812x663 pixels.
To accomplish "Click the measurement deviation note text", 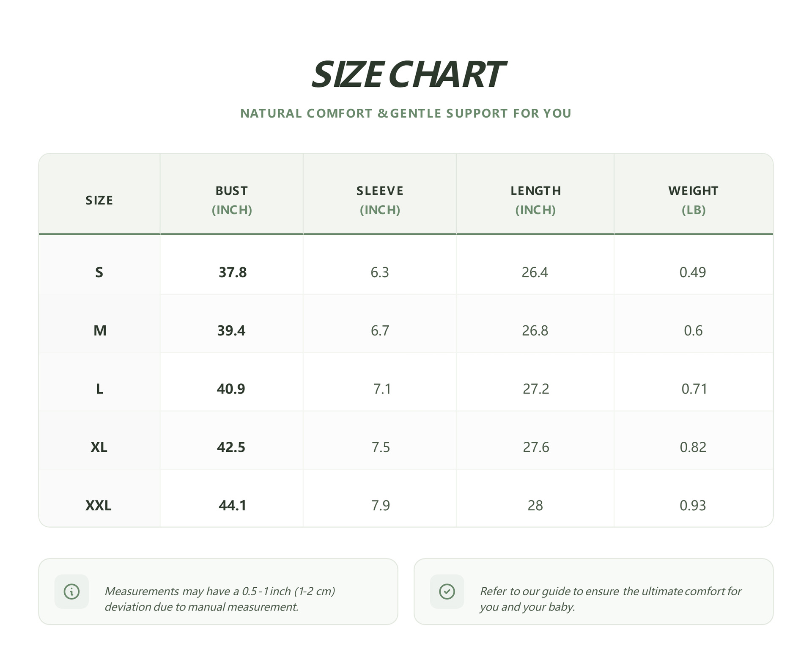I will [x=220, y=599].
